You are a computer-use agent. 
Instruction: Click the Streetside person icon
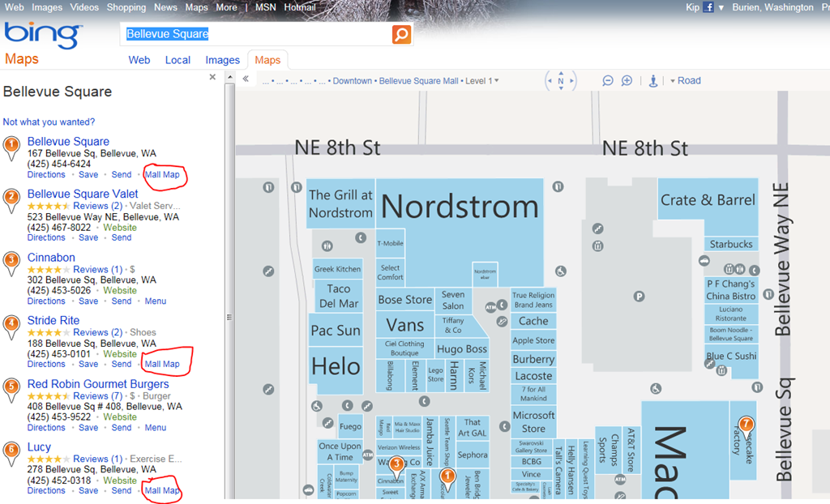pos(653,81)
